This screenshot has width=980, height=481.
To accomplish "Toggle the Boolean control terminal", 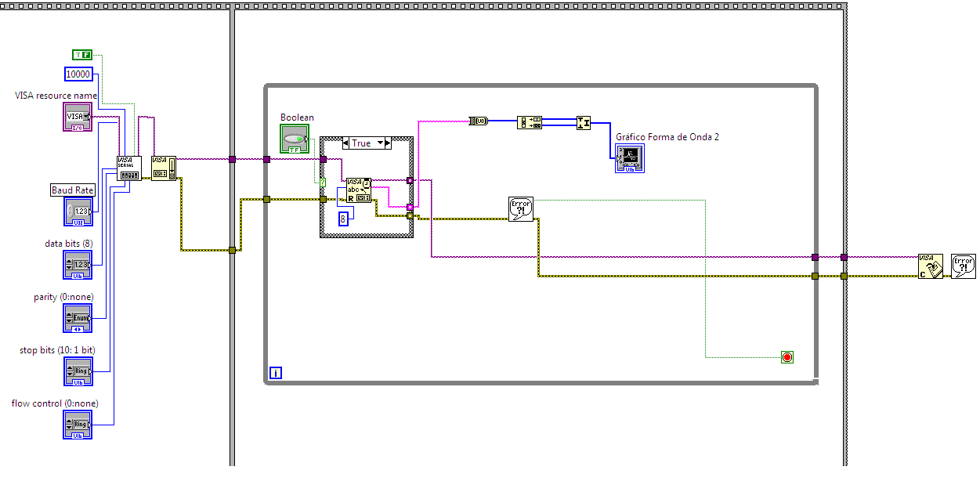I will [x=295, y=139].
